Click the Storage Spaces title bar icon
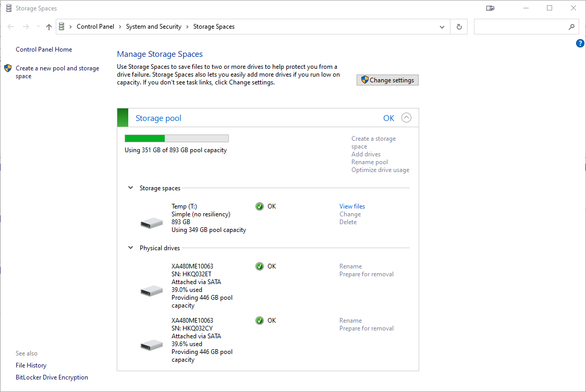 [x=8, y=8]
